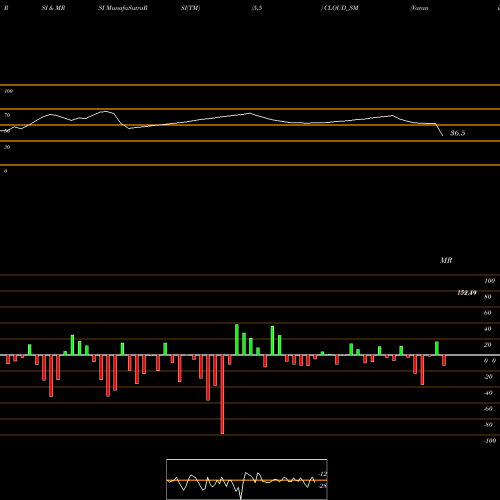This screenshot has width=500, height=500.
Task: Click the '70' level label on RSI axis
Action: click(x=7, y=115)
